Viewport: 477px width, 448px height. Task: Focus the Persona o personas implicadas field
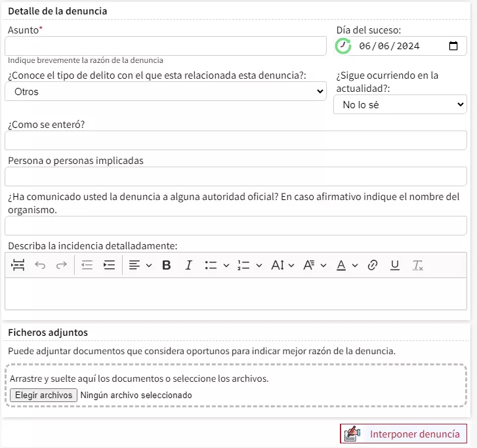236,176
